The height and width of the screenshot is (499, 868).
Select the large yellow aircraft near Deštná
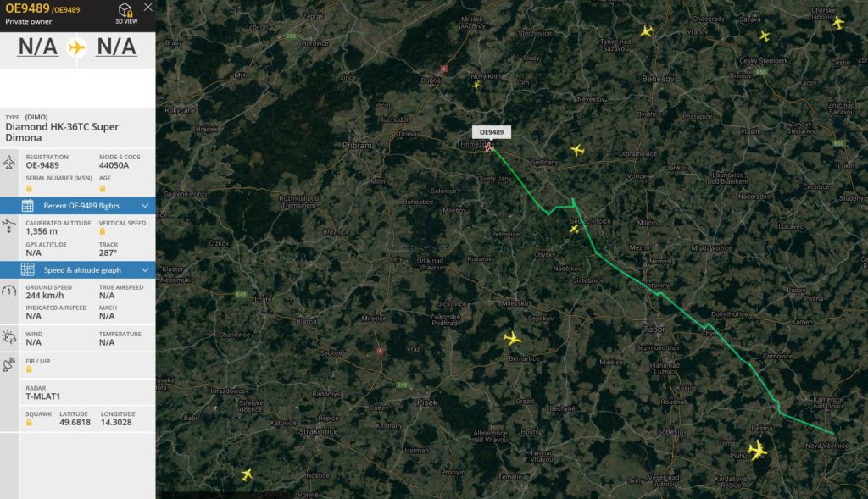coord(757,450)
